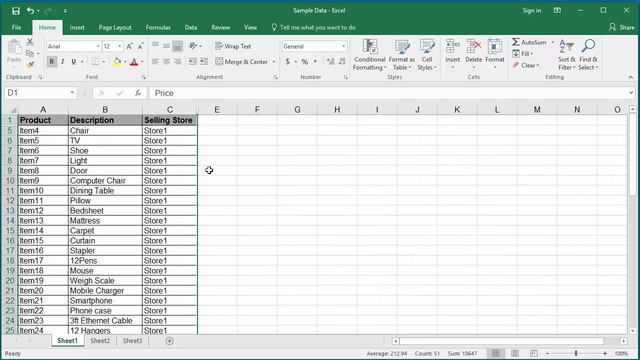Screen dimensions: 640x360
Task: Zoom in with the plus icon
Action: coord(605,353)
